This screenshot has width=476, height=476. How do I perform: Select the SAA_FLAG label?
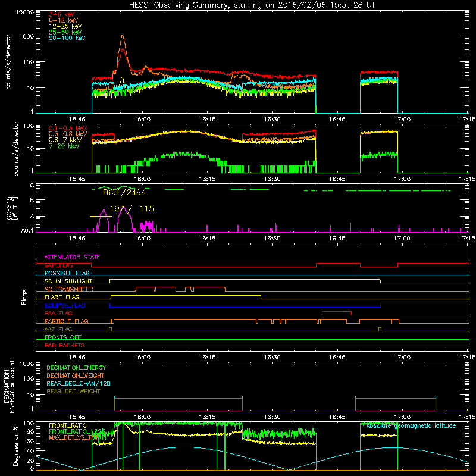pyautogui.click(x=58, y=313)
